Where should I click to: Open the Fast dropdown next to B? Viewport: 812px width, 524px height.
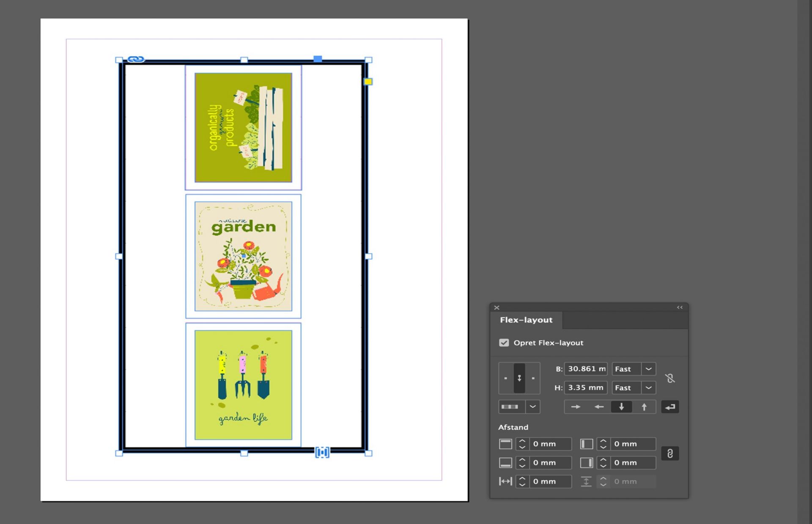(x=648, y=369)
